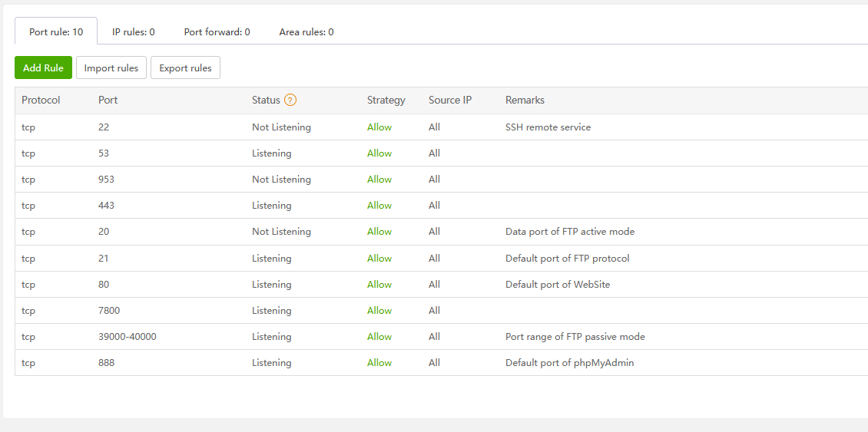The height and width of the screenshot is (432, 868).
Task: Click the Source IP column header
Action: coord(450,100)
